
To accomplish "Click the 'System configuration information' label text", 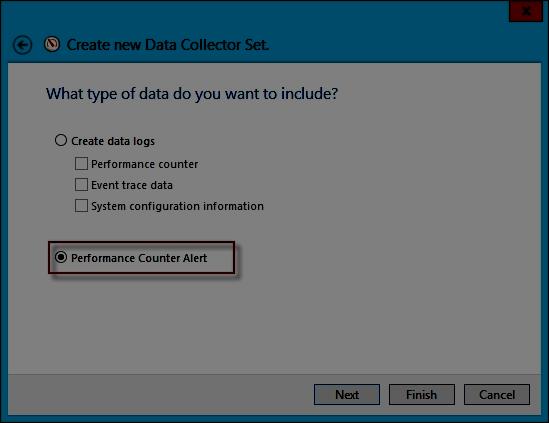I will point(178,206).
